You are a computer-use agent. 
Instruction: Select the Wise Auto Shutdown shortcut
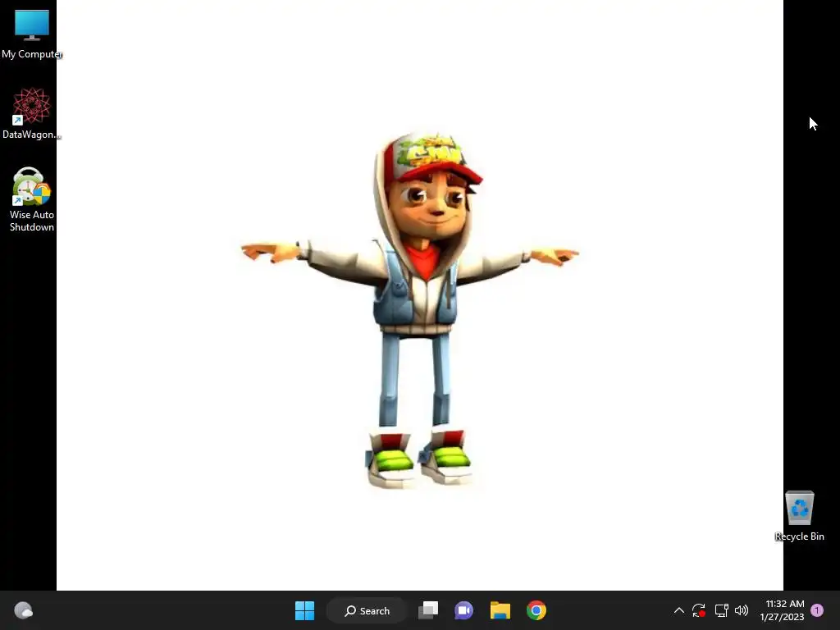[x=32, y=199]
